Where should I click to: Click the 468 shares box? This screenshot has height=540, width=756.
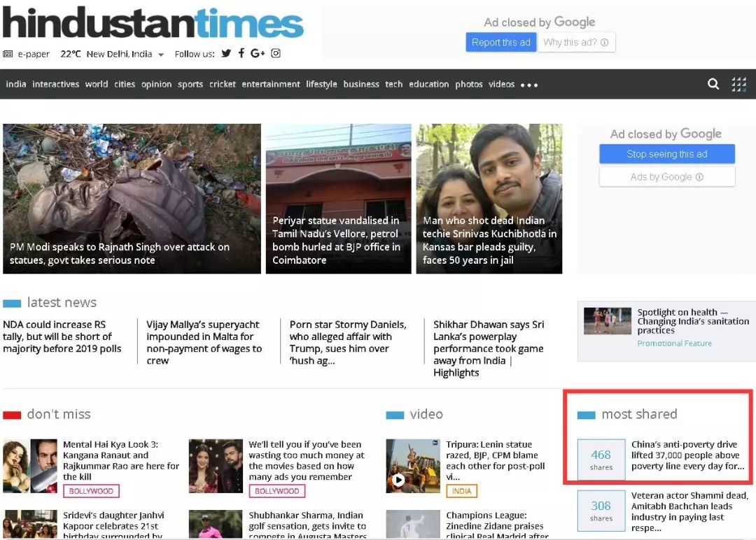pyautogui.click(x=601, y=460)
